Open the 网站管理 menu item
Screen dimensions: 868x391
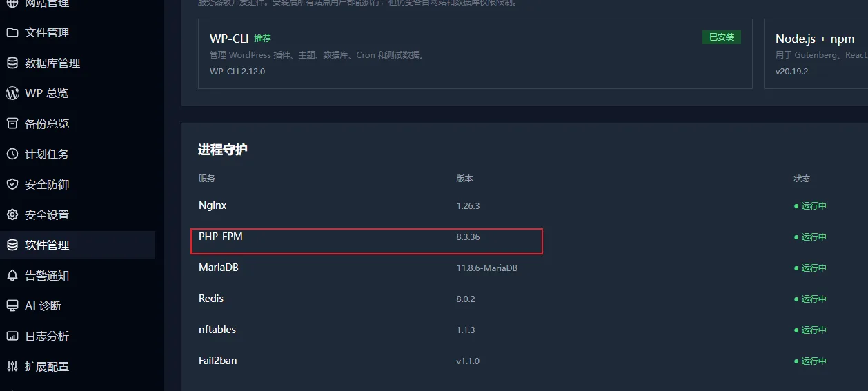pyautogui.click(x=77, y=4)
